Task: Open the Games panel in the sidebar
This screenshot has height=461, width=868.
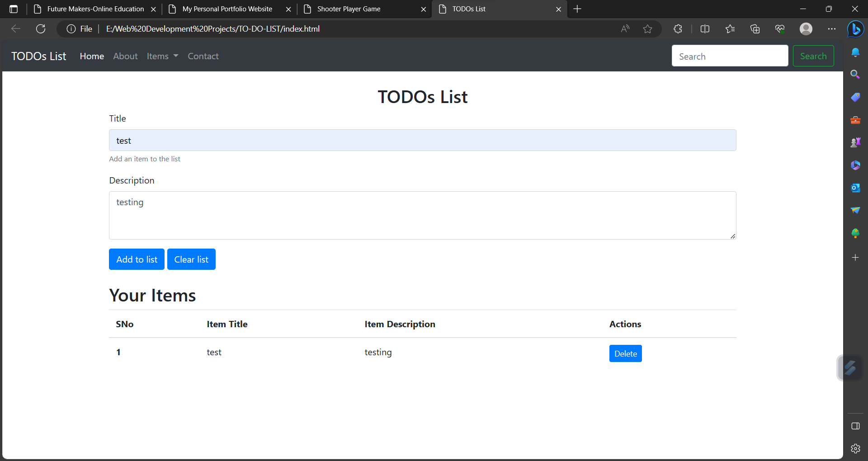Action: tap(855, 142)
